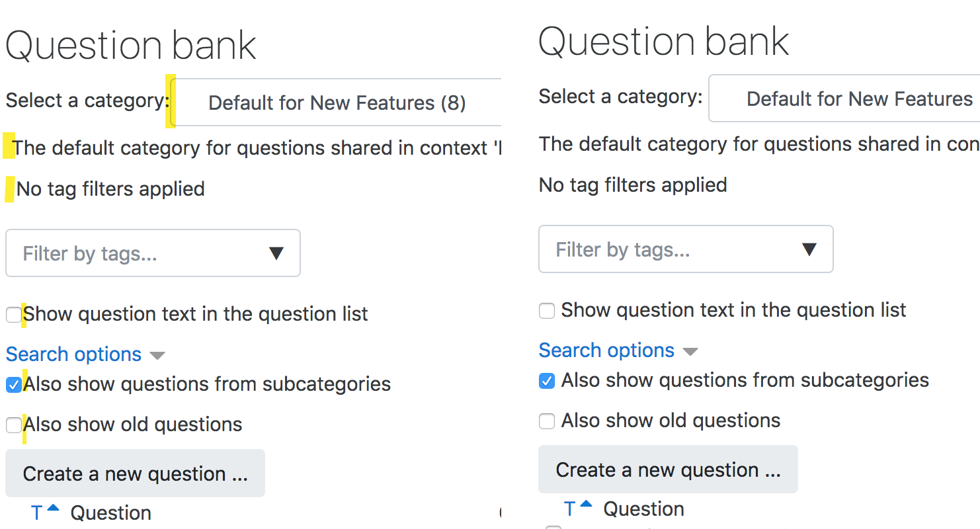Viewport: 980px width, 529px height.
Task: Sort by question type T in left panel
Action: coord(37,513)
